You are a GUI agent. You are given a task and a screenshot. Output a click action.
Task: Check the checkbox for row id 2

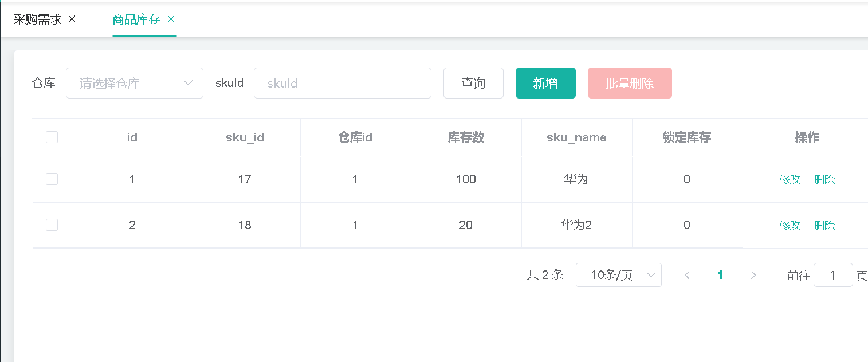coord(52,225)
